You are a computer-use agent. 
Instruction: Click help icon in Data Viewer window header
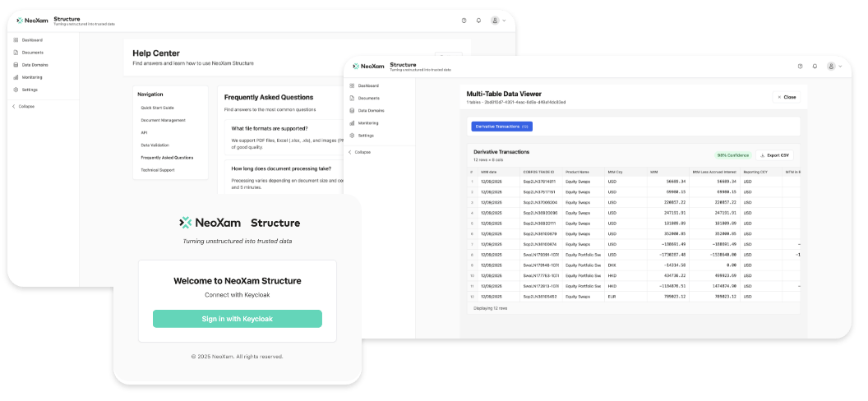coord(800,66)
